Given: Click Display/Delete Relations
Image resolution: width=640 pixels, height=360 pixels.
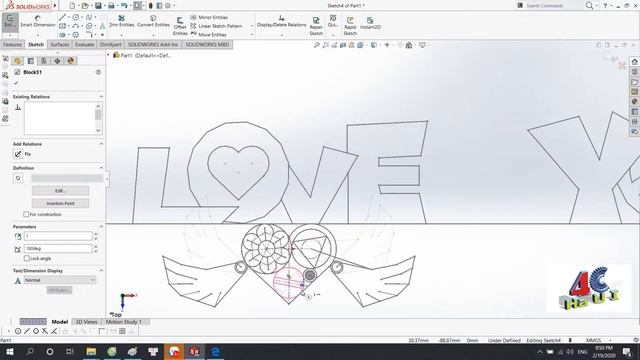Looking at the screenshot, I should coord(281,21).
